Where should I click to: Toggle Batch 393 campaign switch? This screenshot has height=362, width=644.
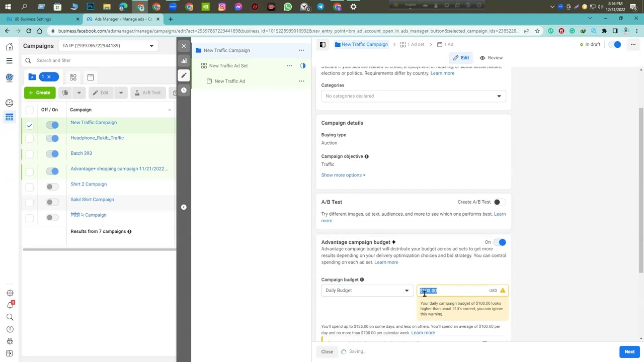pyautogui.click(x=52, y=154)
